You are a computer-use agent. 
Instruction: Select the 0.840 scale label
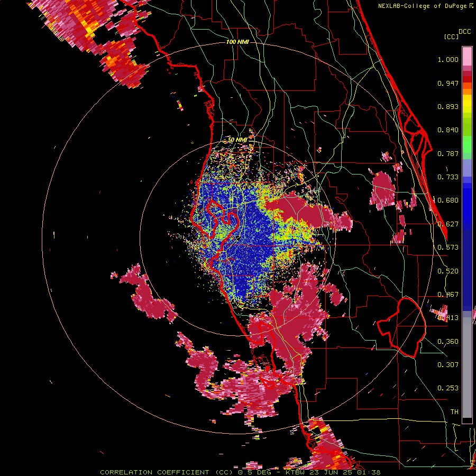click(448, 130)
